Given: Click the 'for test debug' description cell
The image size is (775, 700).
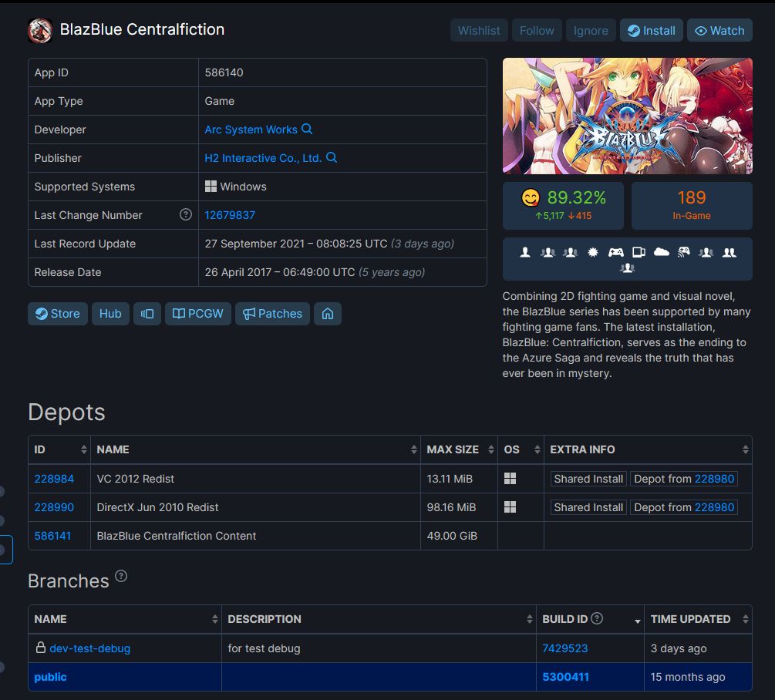Looking at the screenshot, I should tap(379, 648).
